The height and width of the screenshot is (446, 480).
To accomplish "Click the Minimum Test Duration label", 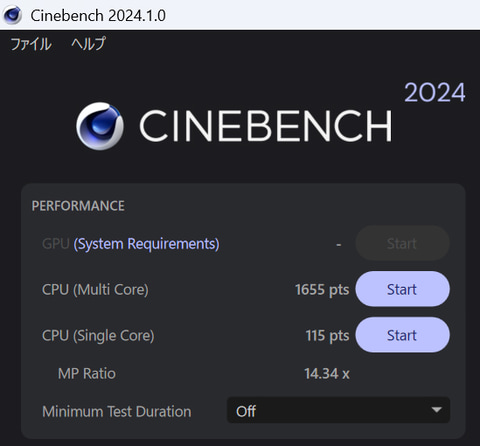I will pyautogui.click(x=117, y=411).
